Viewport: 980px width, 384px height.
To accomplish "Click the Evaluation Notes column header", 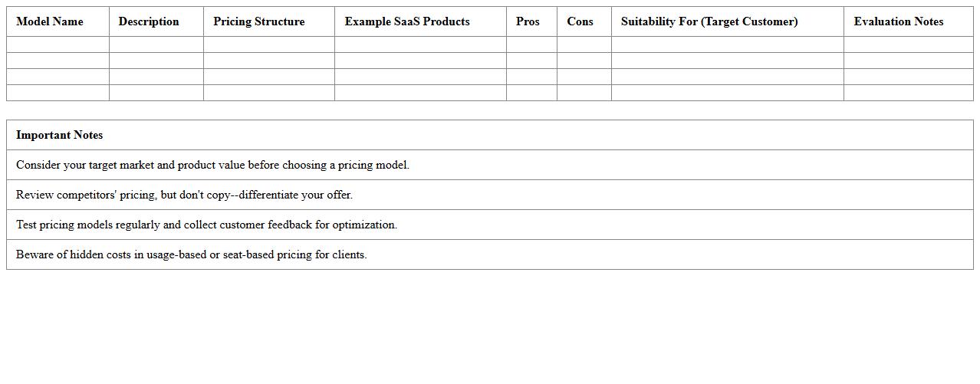I will coord(899,21).
